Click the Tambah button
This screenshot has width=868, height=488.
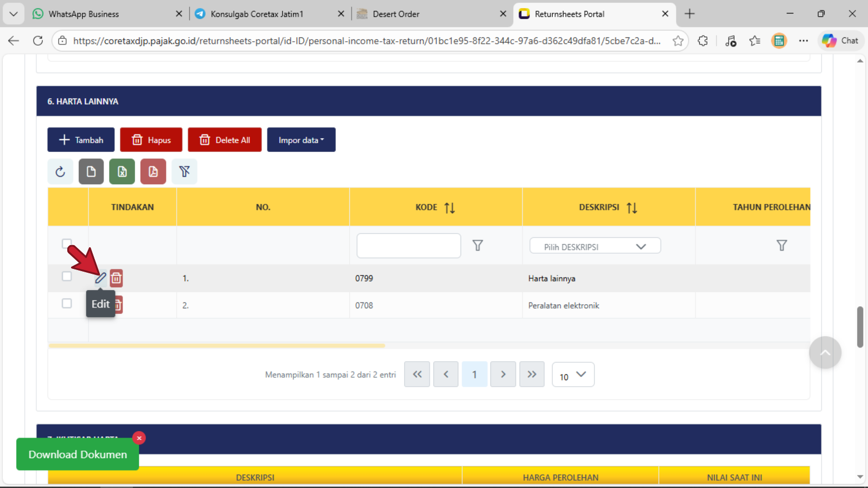pyautogui.click(x=81, y=140)
